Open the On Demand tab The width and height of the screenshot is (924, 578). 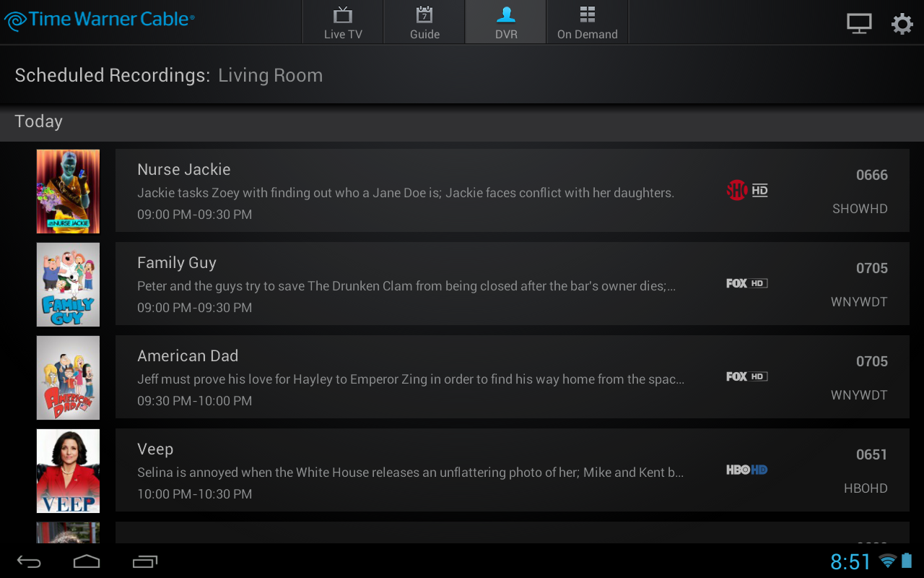(588, 22)
